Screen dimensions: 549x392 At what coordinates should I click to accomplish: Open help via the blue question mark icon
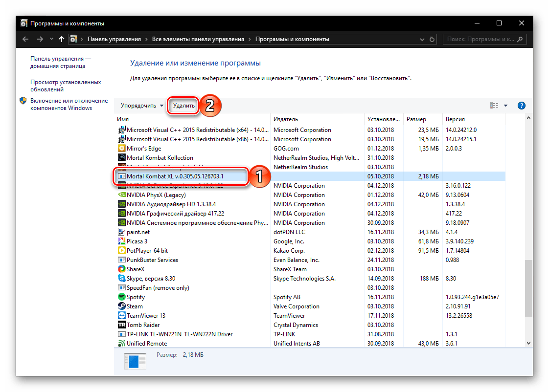point(521,106)
